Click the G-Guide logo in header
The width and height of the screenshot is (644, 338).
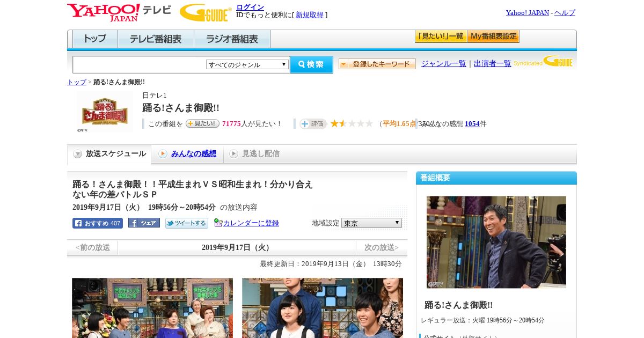(x=206, y=13)
